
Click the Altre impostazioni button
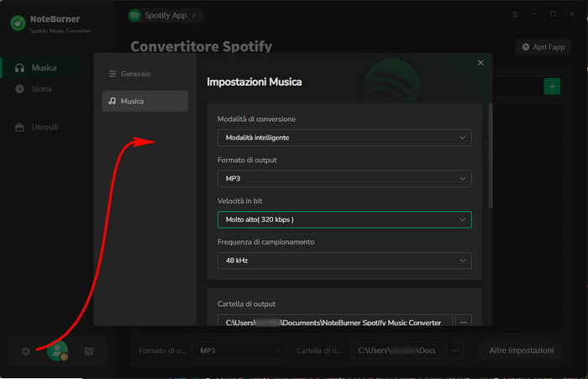pos(521,350)
